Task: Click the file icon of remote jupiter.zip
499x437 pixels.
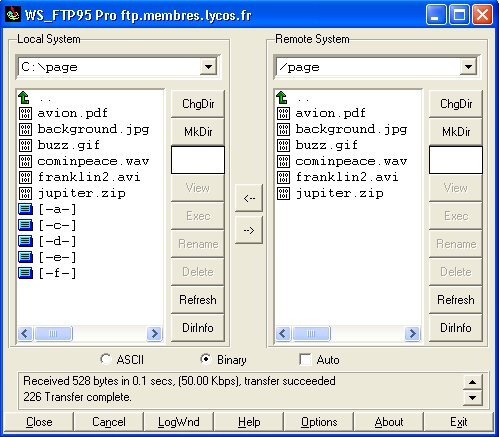Action: coord(283,193)
